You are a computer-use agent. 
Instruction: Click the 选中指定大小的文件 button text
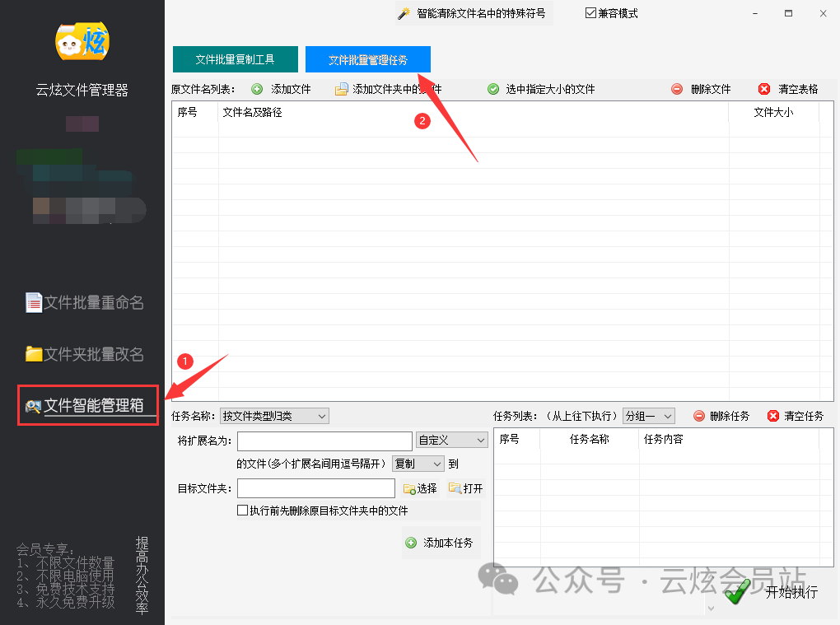pos(550,90)
